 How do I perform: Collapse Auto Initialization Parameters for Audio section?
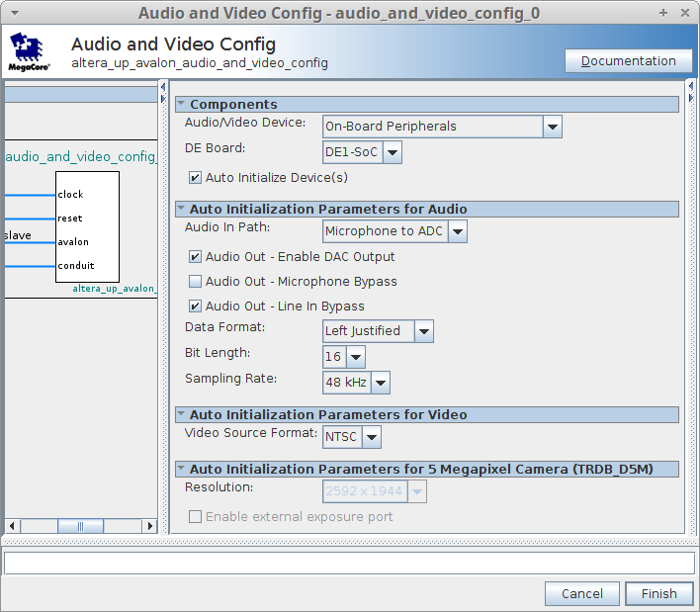[x=182, y=210]
